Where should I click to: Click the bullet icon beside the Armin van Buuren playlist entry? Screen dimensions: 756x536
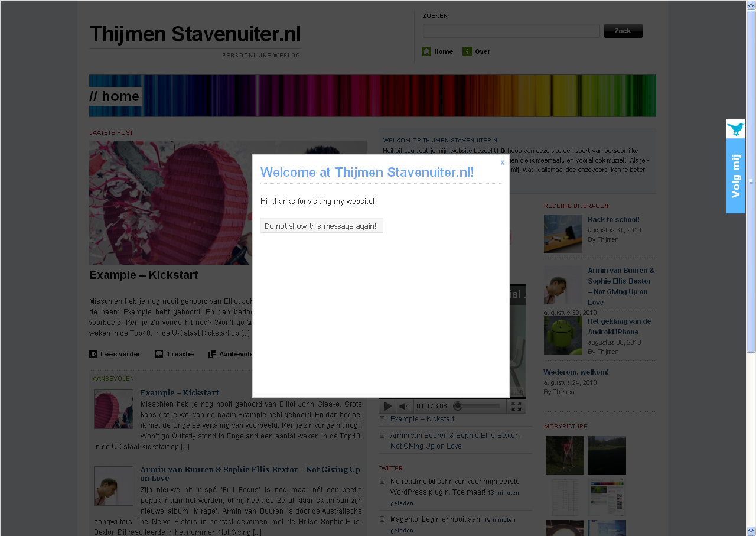[382, 436]
